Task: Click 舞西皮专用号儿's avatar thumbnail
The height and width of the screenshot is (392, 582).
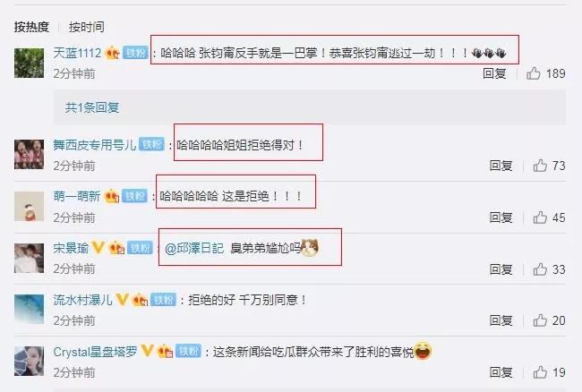Action: pyautogui.click(x=29, y=154)
